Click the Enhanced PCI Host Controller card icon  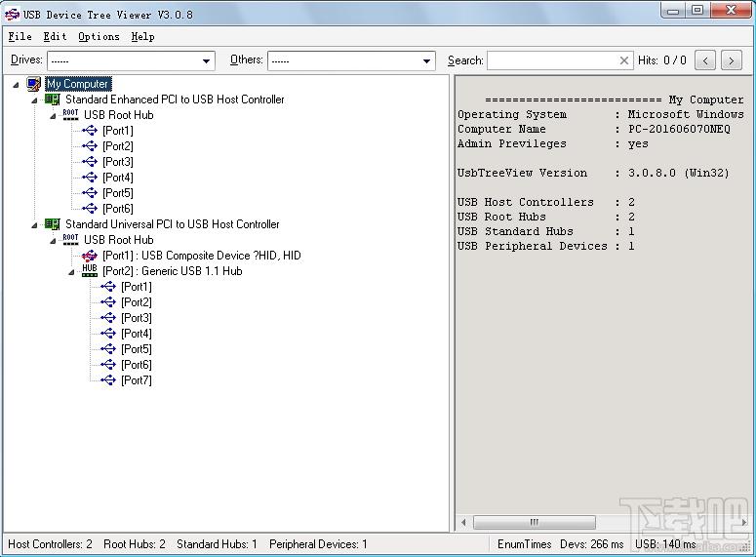(x=52, y=99)
